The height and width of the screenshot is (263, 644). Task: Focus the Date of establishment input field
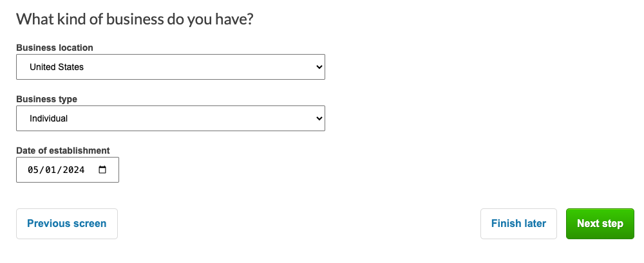(68, 170)
